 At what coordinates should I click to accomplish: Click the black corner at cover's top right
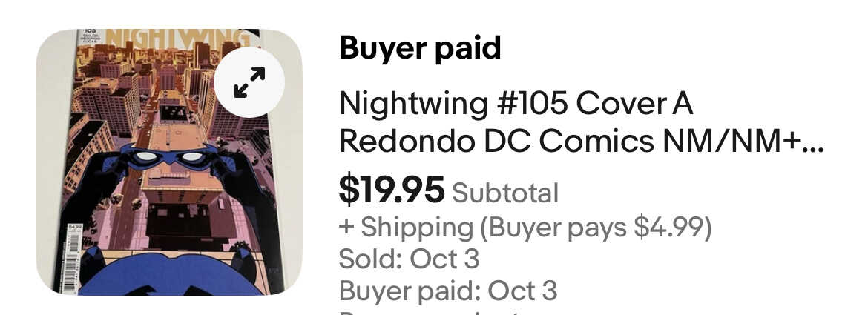pyautogui.click(x=254, y=33)
